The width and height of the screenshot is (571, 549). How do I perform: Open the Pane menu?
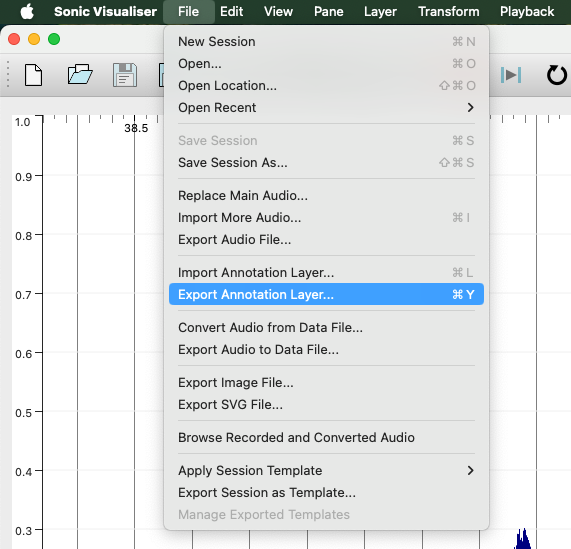click(329, 12)
